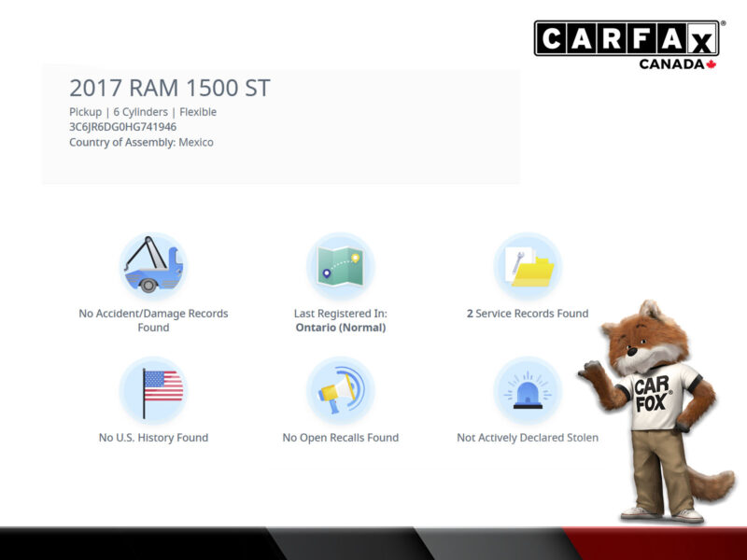This screenshot has width=747, height=560.
Task: Open the 2 Service Records Found label
Action: (528, 314)
